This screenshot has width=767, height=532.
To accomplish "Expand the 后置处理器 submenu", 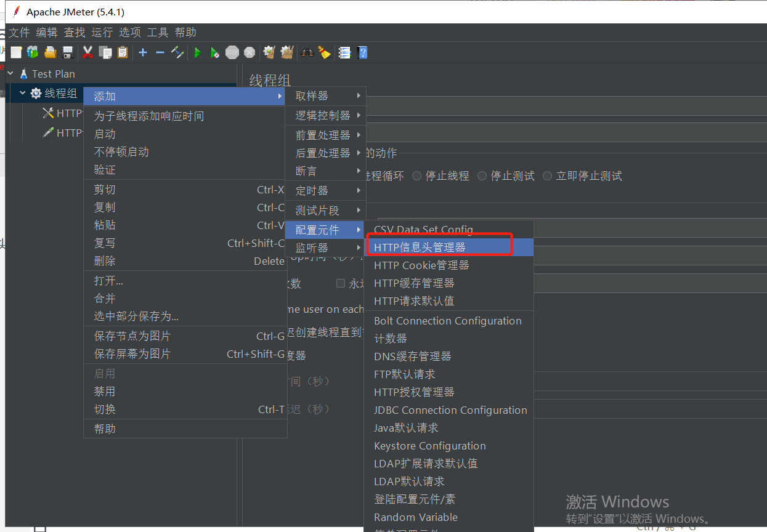I will coord(325,153).
